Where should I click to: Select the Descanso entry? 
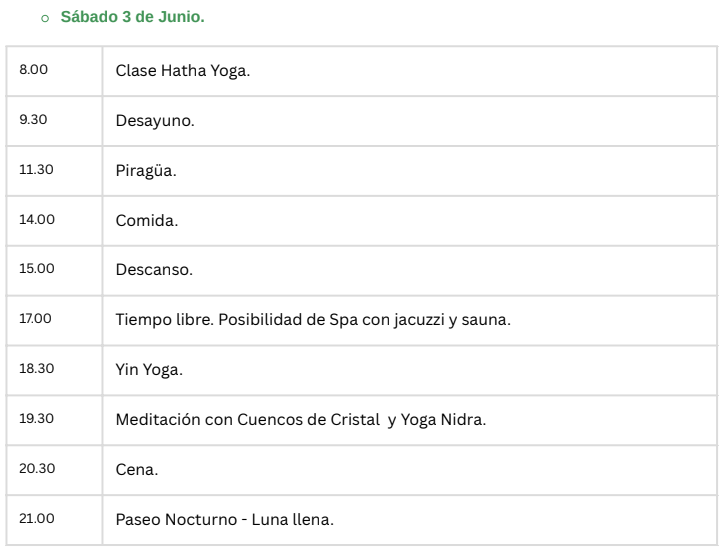(x=154, y=270)
